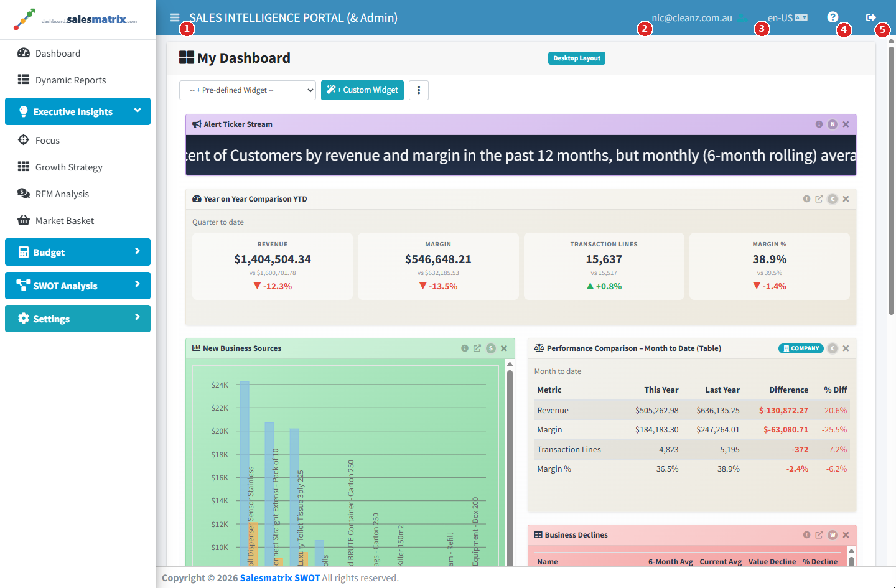Click the Desktop Layout badge
This screenshot has height=588, width=896.
pos(577,58)
